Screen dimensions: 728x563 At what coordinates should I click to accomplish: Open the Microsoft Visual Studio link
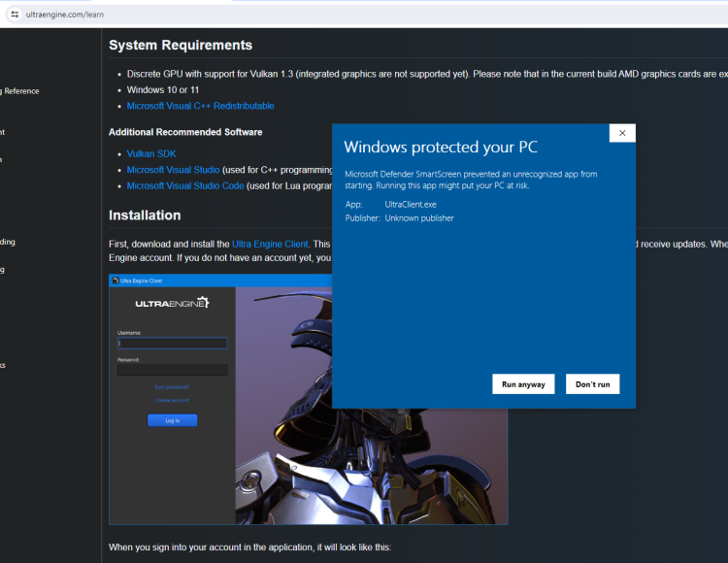click(x=173, y=170)
